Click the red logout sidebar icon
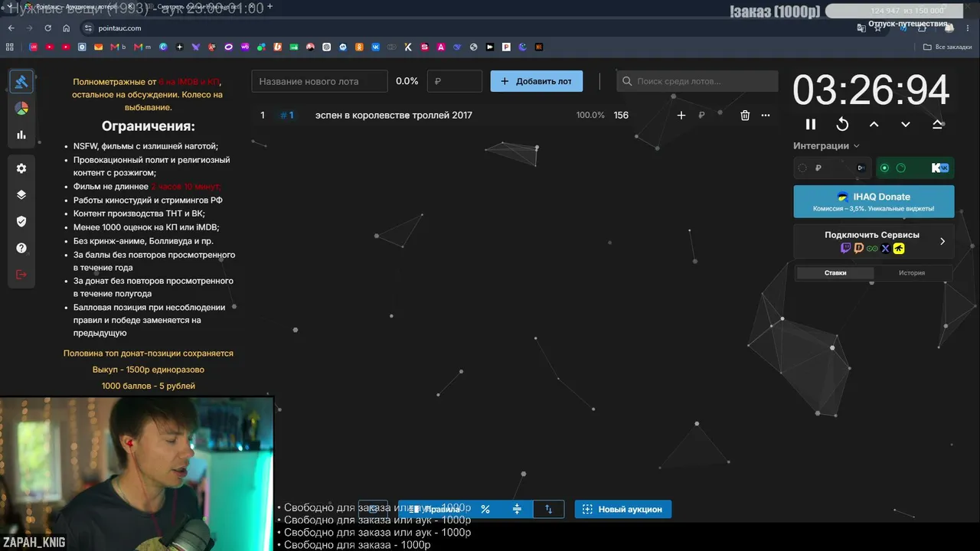Screen dimensions: 980x551 (x=21, y=275)
